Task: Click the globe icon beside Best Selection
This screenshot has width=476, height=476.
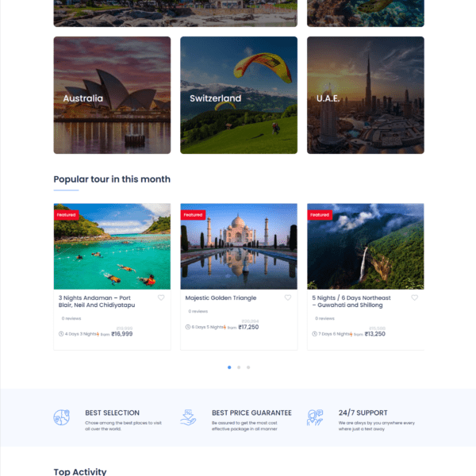Action: pyautogui.click(x=62, y=417)
